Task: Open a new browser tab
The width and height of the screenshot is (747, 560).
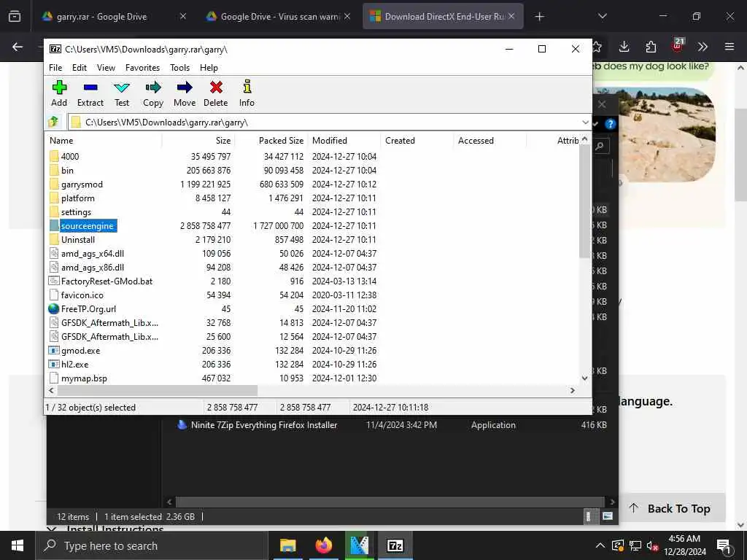Action: click(539, 17)
